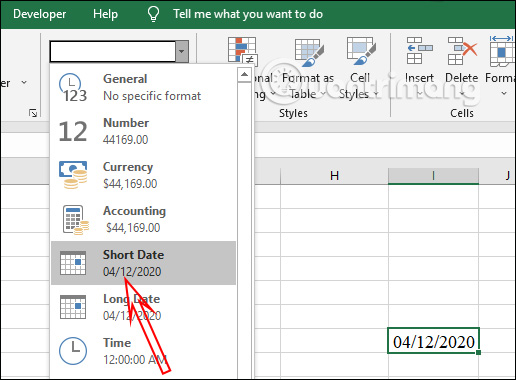This screenshot has height=380, width=516.
Task: Choose the Long Date format option
Action: coord(143,307)
